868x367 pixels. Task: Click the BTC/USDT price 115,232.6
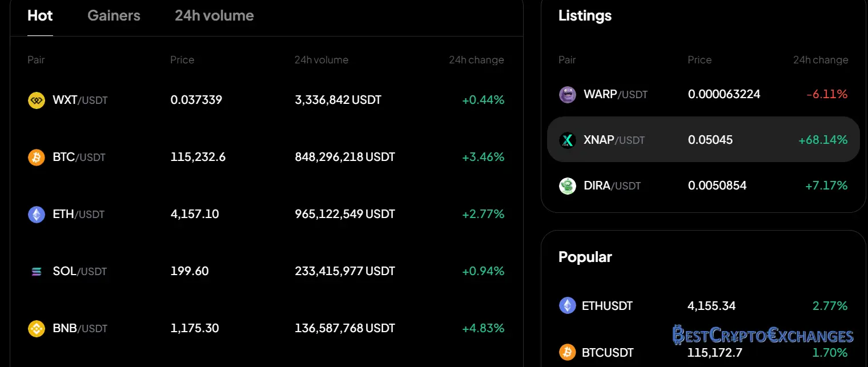pos(198,157)
